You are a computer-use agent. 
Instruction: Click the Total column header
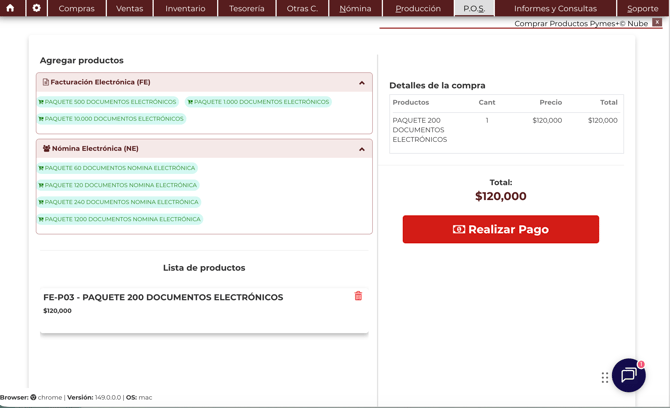[x=608, y=102]
